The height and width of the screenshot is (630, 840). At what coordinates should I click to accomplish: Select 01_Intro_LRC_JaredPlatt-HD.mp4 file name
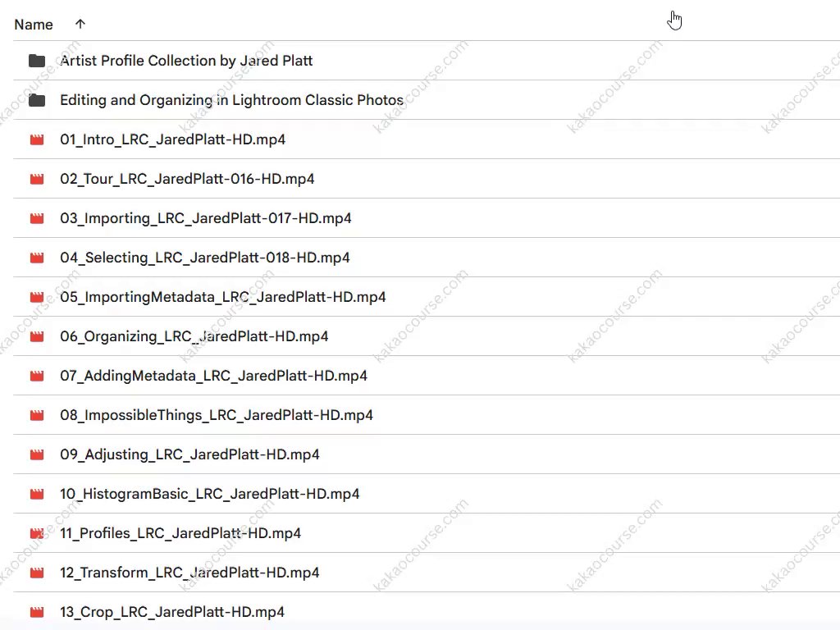(x=172, y=139)
